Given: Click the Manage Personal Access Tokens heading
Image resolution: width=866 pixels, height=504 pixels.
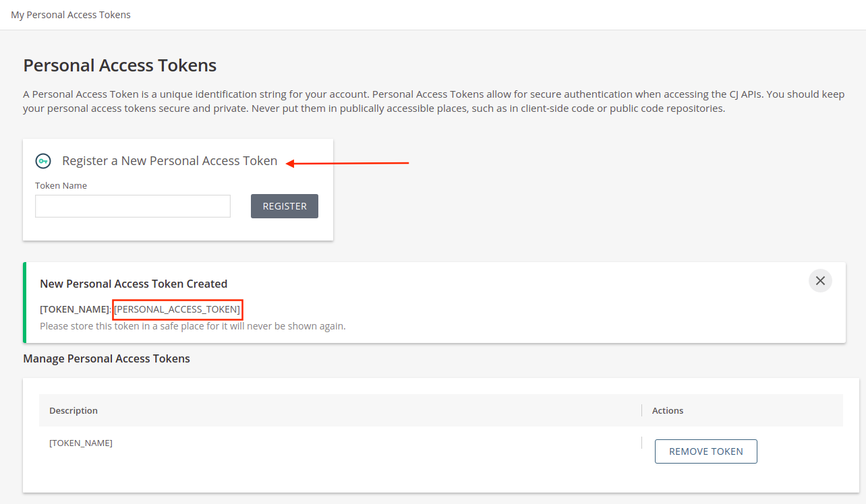Looking at the screenshot, I should pos(107,358).
